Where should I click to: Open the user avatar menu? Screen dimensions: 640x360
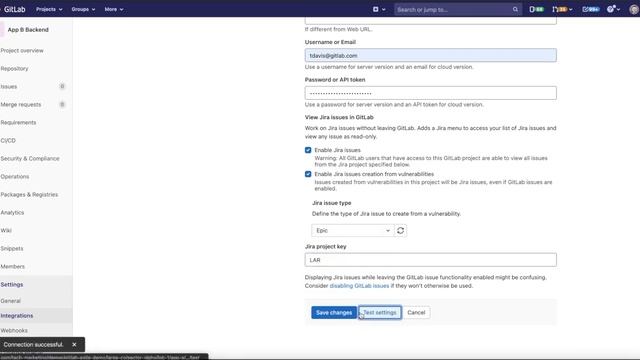634,9
